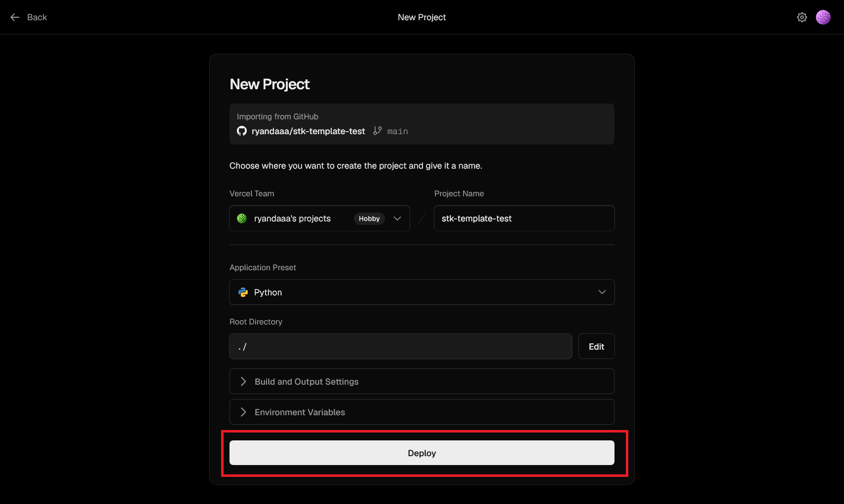Click the git branch icon beside main
The width and height of the screenshot is (844, 504).
pyautogui.click(x=378, y=131)
